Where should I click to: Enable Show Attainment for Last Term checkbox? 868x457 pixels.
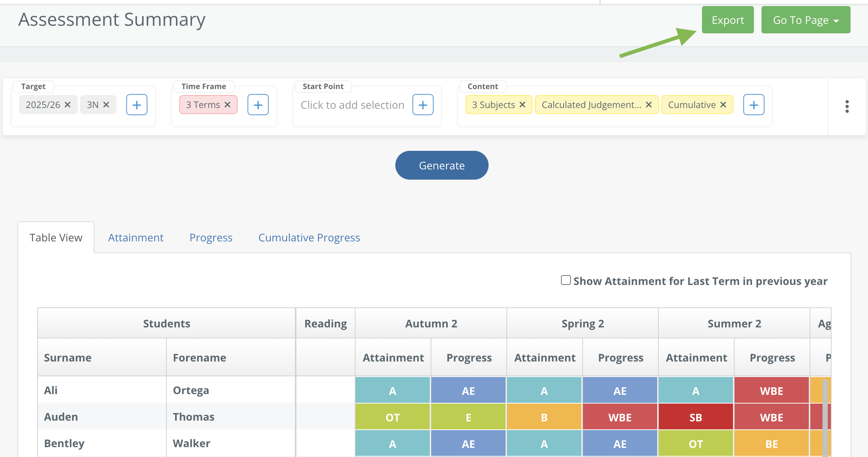tap(566, 280)
